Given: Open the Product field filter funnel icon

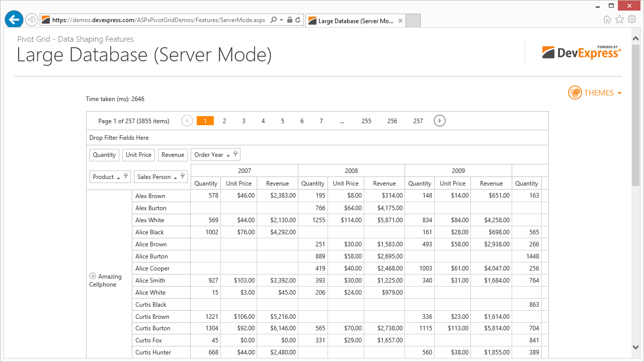Looking at the screenshot, I should click(126, 176).
